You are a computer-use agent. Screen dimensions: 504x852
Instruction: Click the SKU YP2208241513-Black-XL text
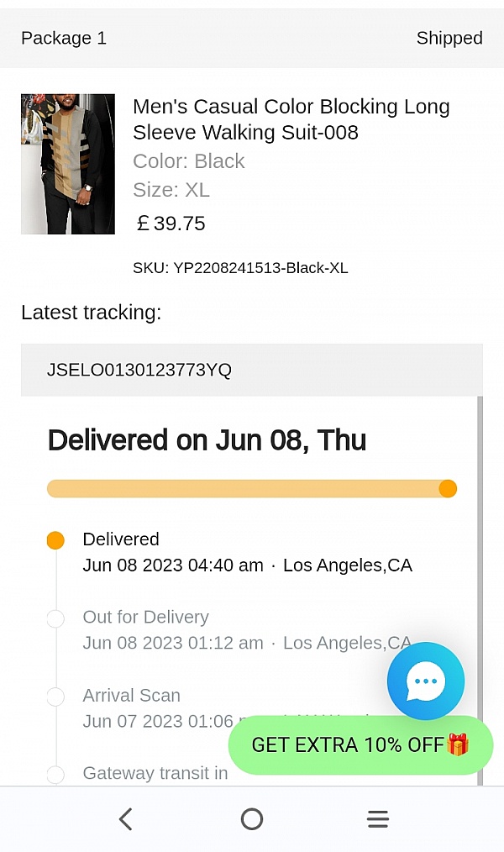pos(240,268)
